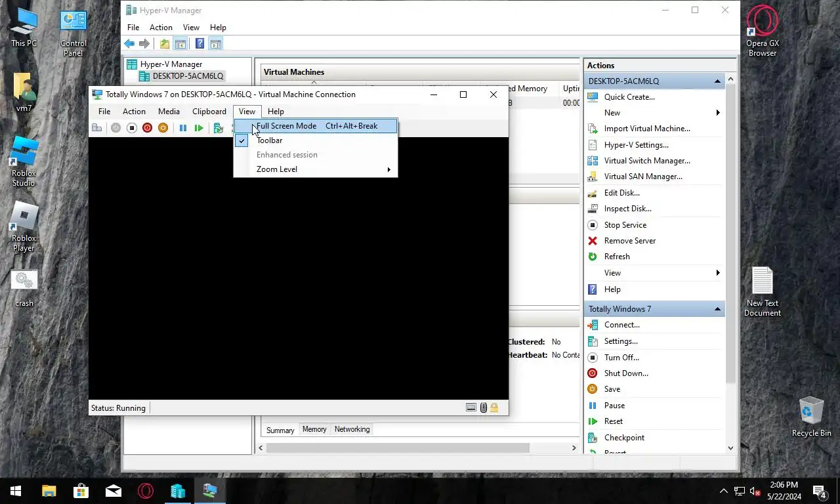Image resolution: width=840 pixels, height=504 pixels.
Task: Click Turn Off in Actions pane
Action: pyautogui.click(x=621, y=358)
